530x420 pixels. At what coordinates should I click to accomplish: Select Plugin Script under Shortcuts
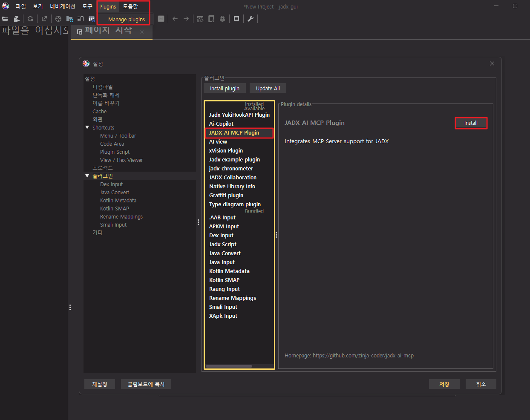tap(115, 152)
